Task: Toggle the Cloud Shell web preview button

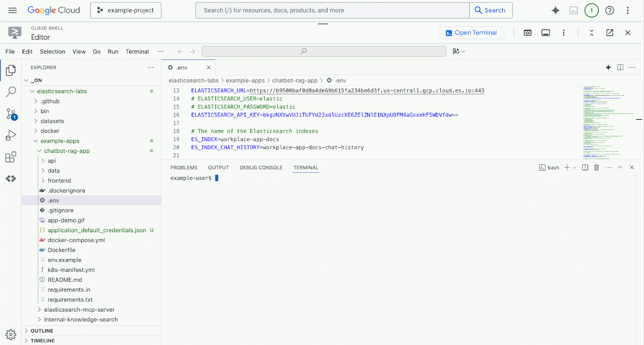Action: point(528,33)
